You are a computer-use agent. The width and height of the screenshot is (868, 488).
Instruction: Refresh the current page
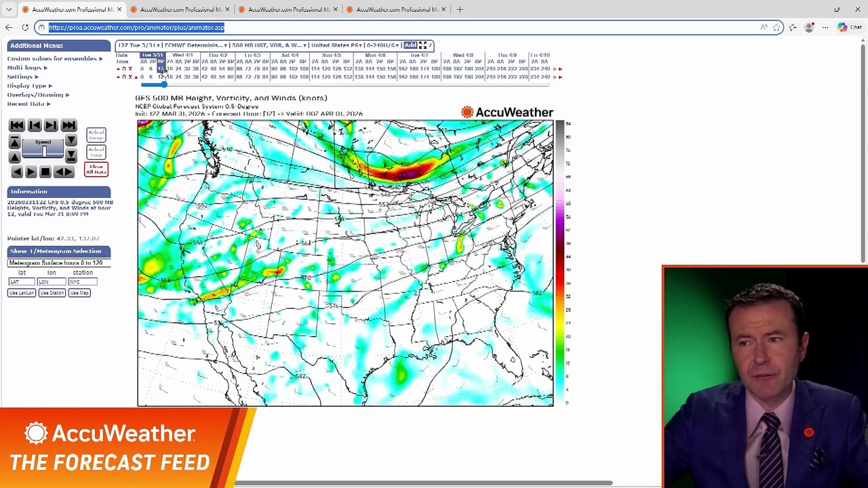(x=25, y=27)
